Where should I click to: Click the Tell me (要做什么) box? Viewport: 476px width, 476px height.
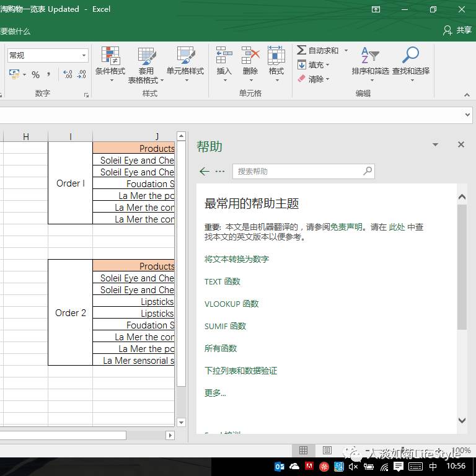15,31
